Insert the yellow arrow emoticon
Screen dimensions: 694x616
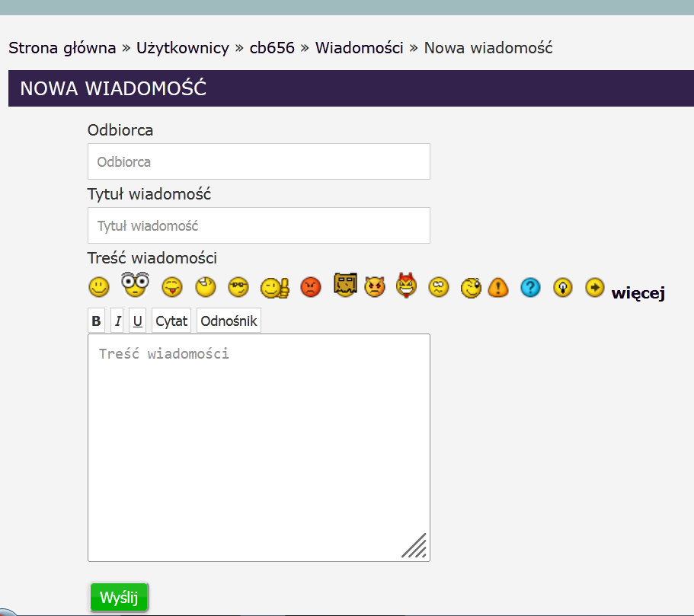(x=595, y=287)
